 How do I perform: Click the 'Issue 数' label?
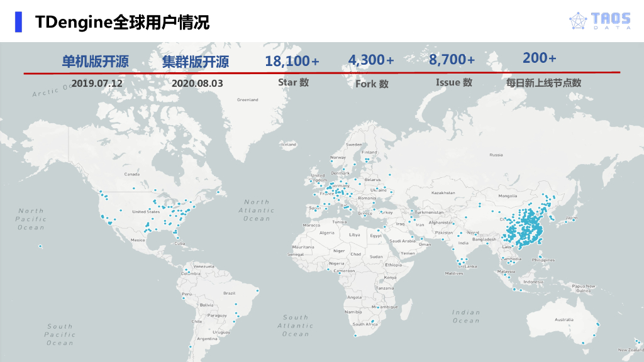[454, 82]
